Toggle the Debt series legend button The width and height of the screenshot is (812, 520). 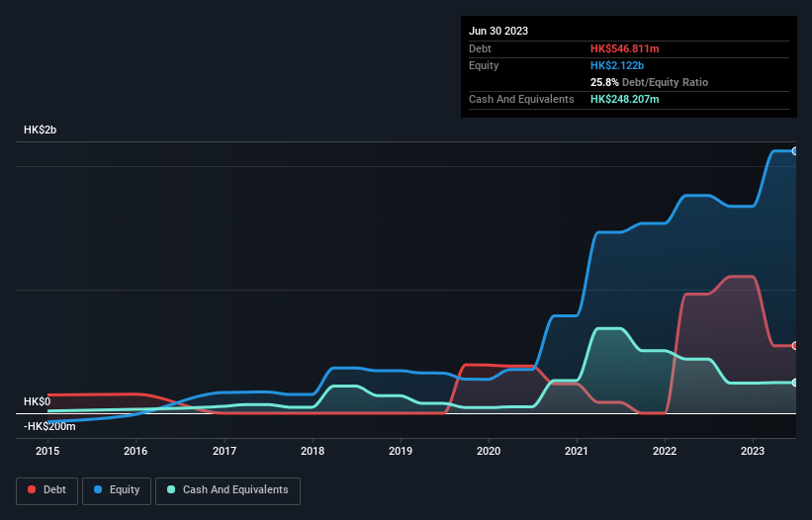(47, 490)
